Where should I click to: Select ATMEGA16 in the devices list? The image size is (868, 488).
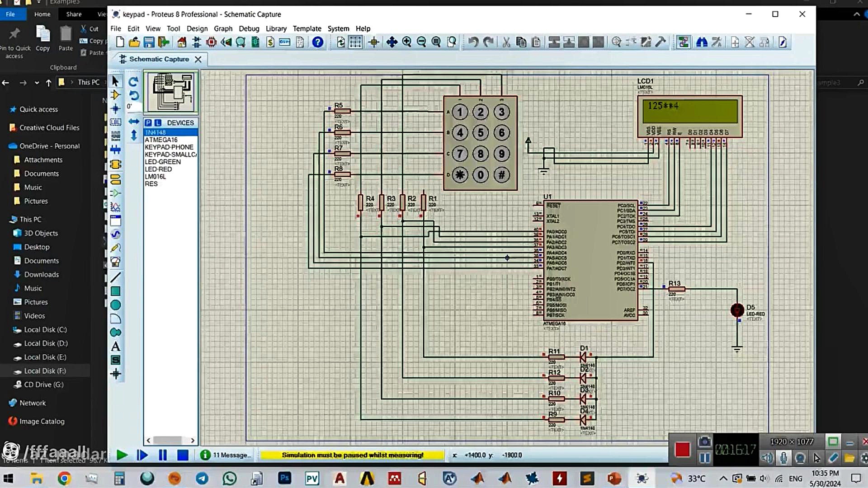click(161, 140)
